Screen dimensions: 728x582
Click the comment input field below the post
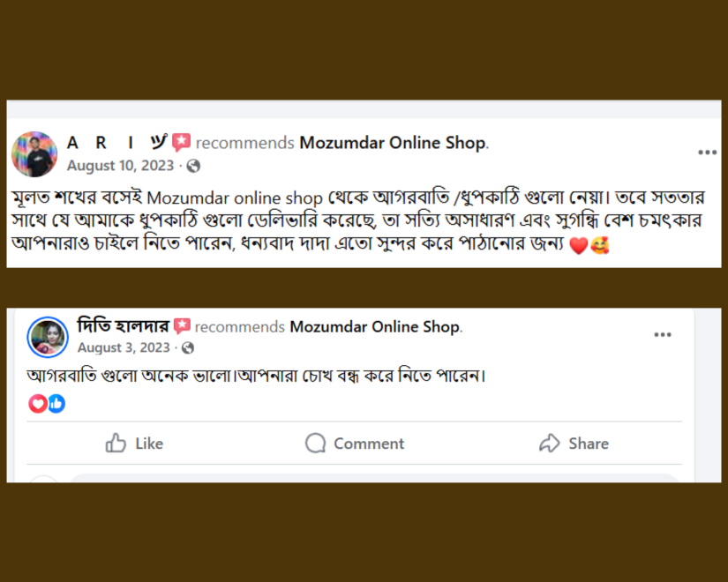point(371,478)
